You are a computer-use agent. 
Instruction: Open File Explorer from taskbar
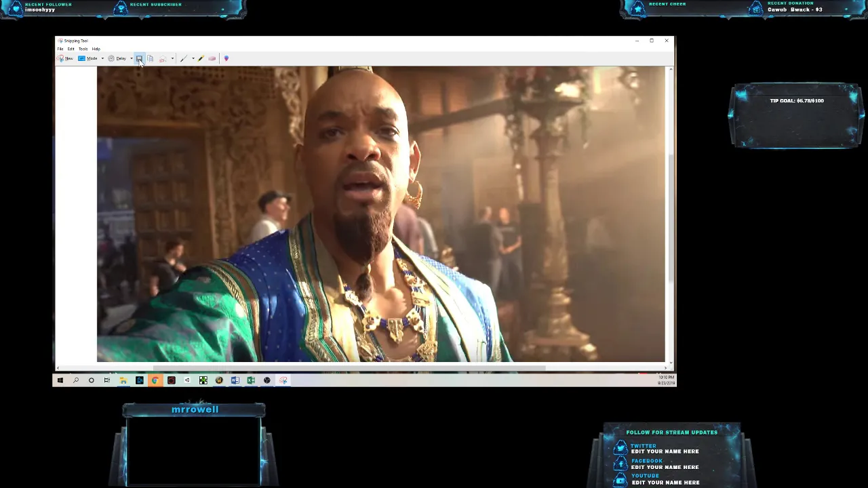123,380
